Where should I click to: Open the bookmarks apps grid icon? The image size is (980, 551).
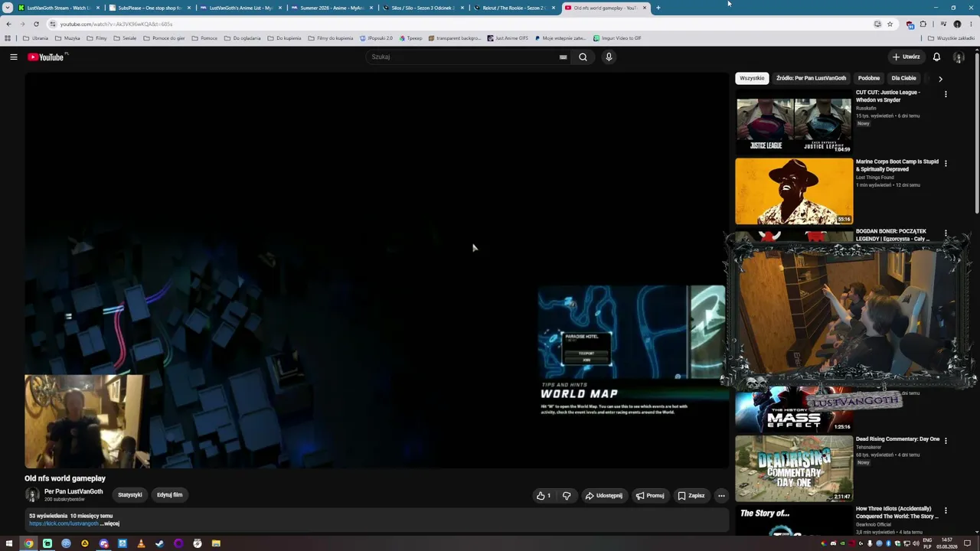click(x=8, y=37)
